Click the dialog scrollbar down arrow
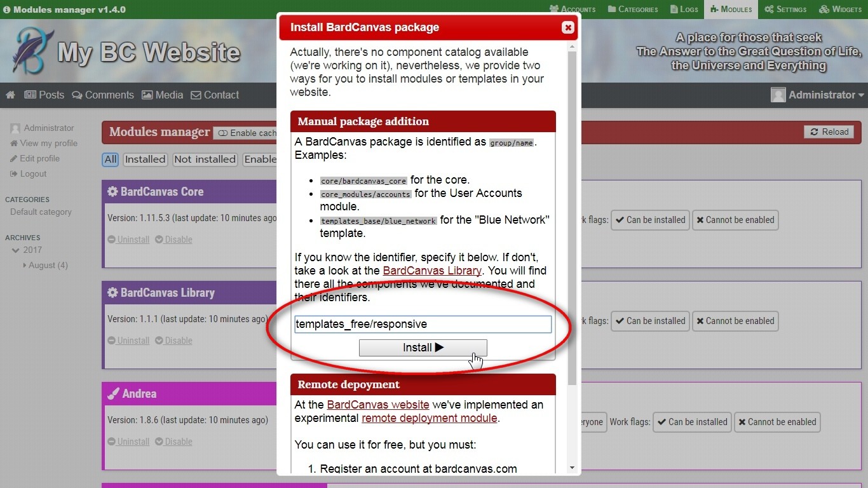 572,468
